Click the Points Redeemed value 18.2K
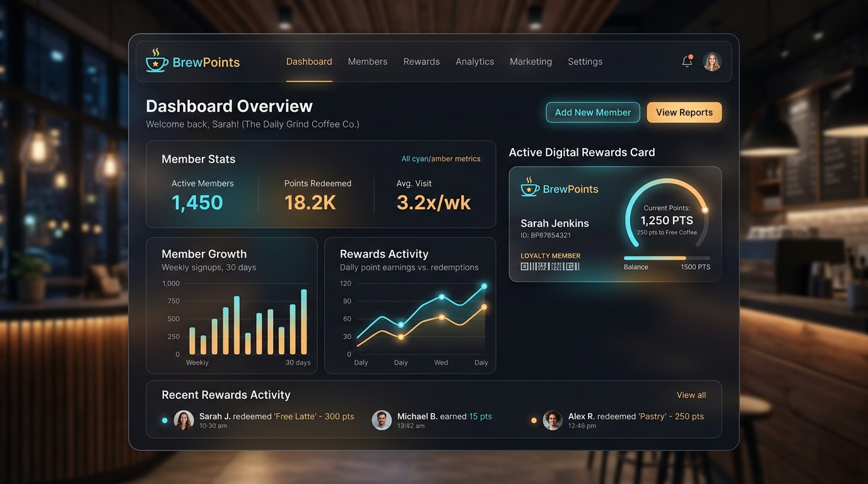Screen dimensions: 868x484 [x=310, y=202]
